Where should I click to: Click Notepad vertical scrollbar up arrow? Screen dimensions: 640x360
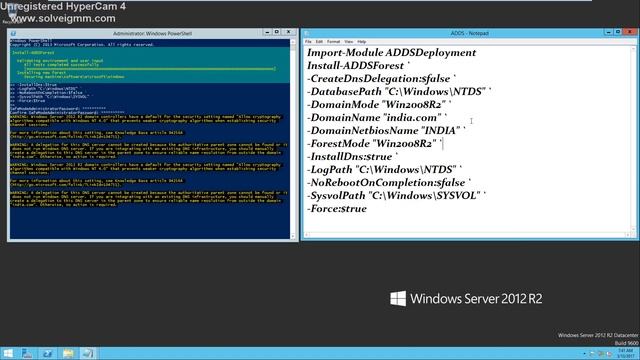(x=633, y=49)
